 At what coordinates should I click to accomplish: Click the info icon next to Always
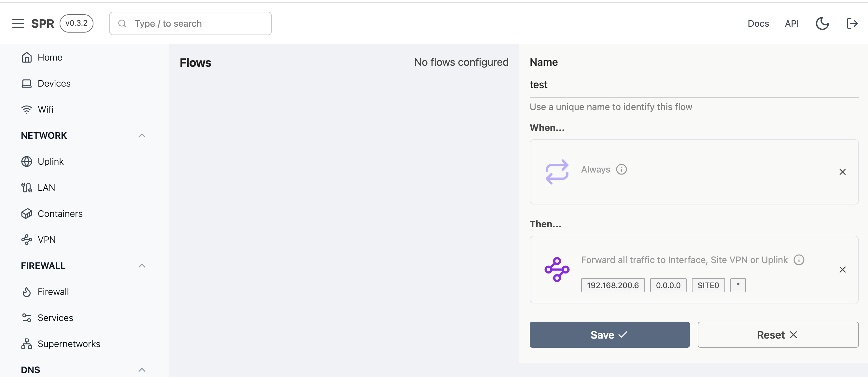621,170
